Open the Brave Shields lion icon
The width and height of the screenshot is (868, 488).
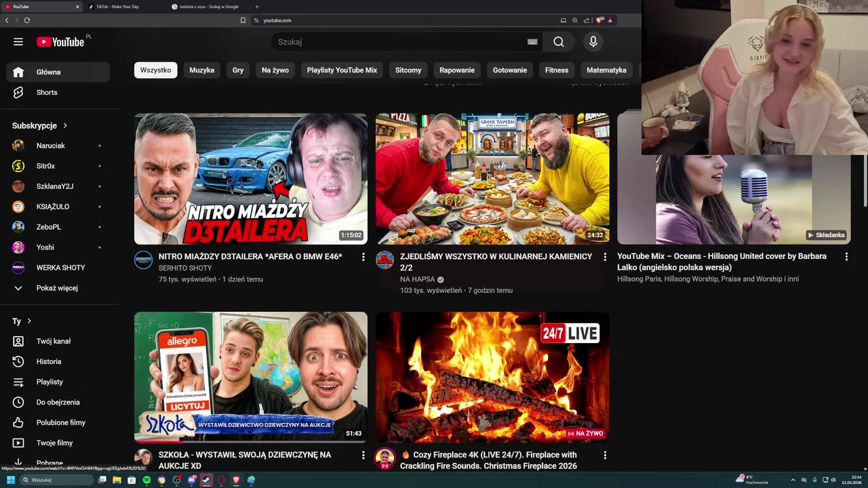(x=599, y=20)
